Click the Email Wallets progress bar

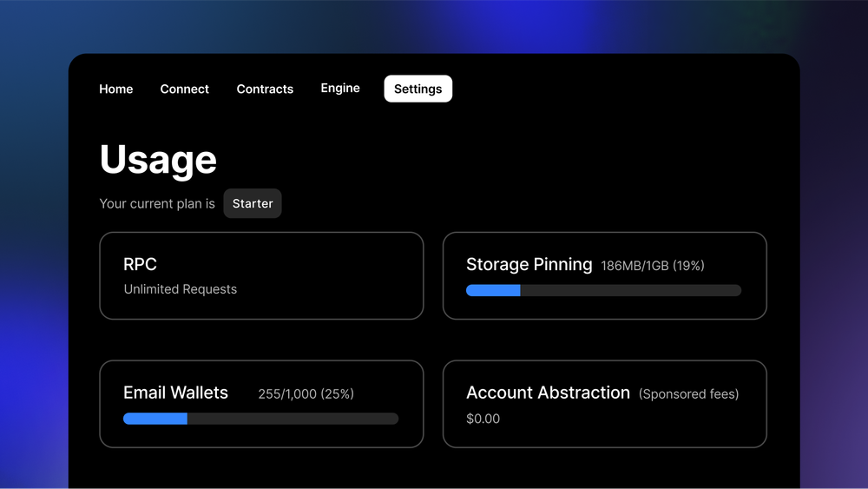260,419
